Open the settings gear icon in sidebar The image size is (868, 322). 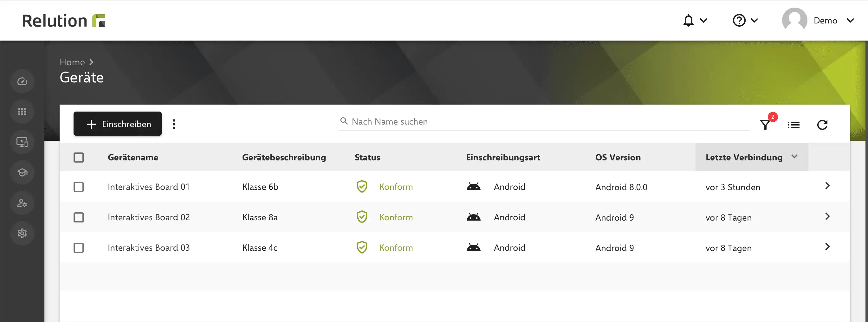tap(22, 233)
